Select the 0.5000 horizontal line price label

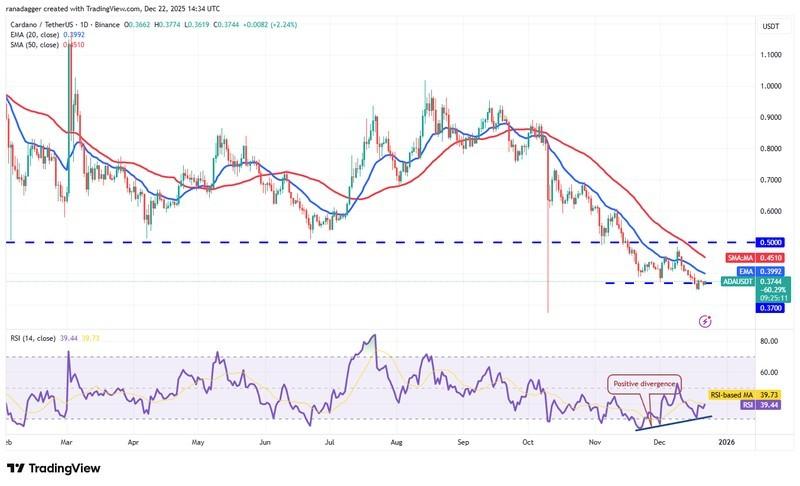[768, 242]
